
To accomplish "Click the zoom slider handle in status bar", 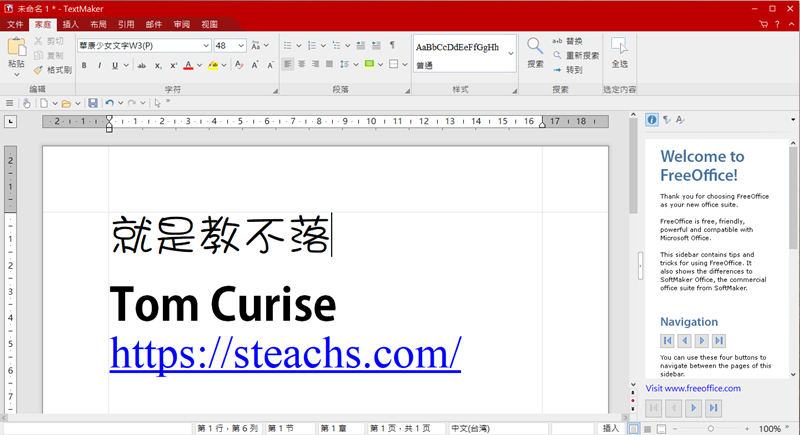I will point(710,428).
